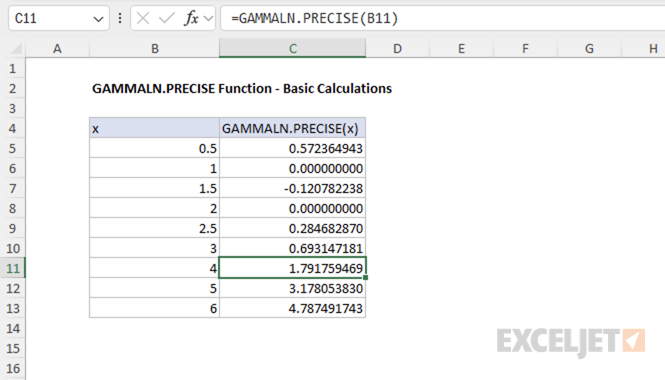This screenshot has height=380, width=665.
Task: Select cell with value -0.120782238
Action: tap(292, 188)
